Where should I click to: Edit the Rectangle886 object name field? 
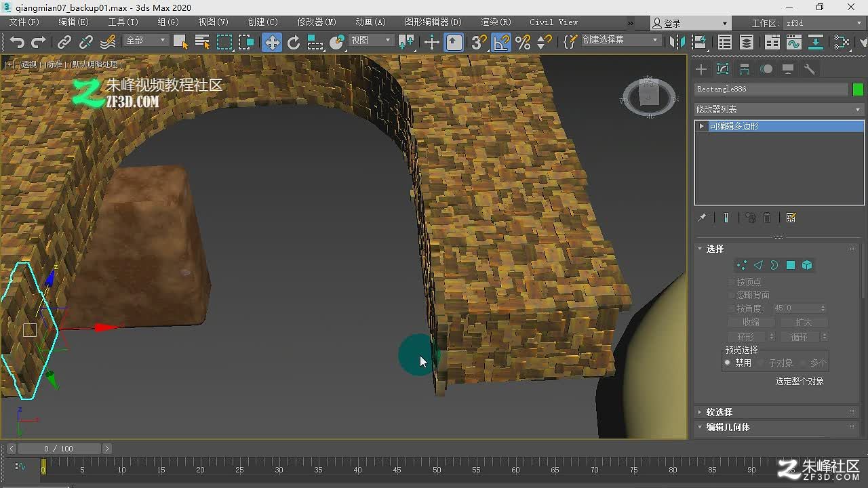pyautogui.click(x=772, y=89)
